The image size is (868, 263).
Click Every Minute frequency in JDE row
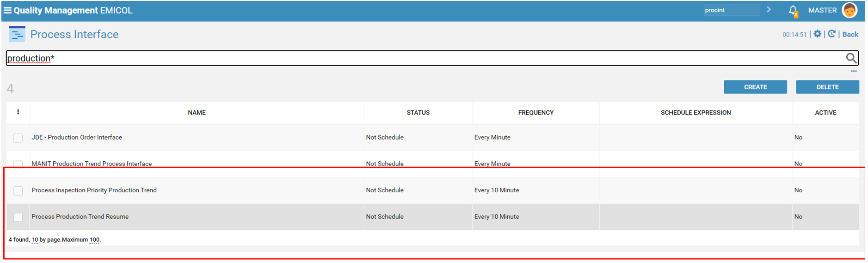pos(492,137)
